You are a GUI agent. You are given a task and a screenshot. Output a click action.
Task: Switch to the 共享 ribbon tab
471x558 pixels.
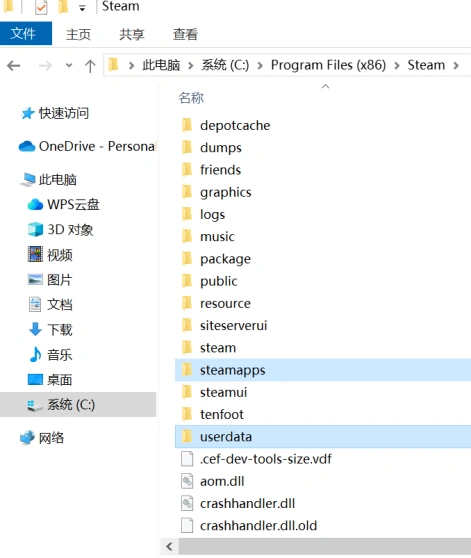tap(132, 34)
